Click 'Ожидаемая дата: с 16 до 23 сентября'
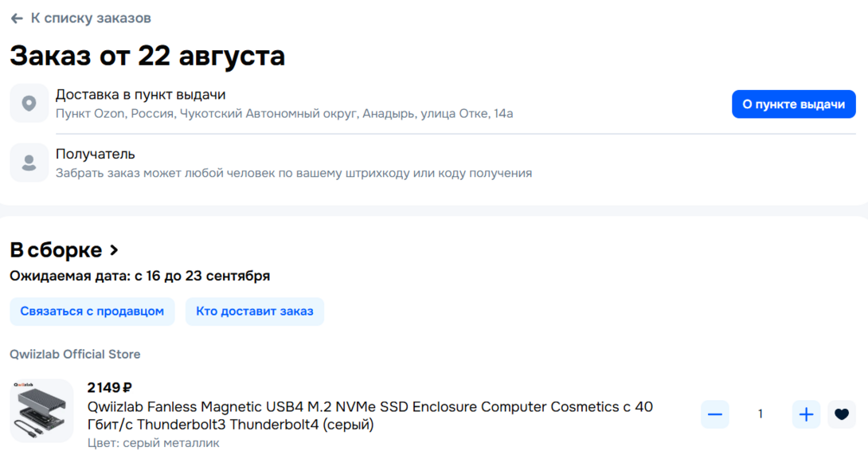The width and height of the screenshot is (868, 459). 139,276
